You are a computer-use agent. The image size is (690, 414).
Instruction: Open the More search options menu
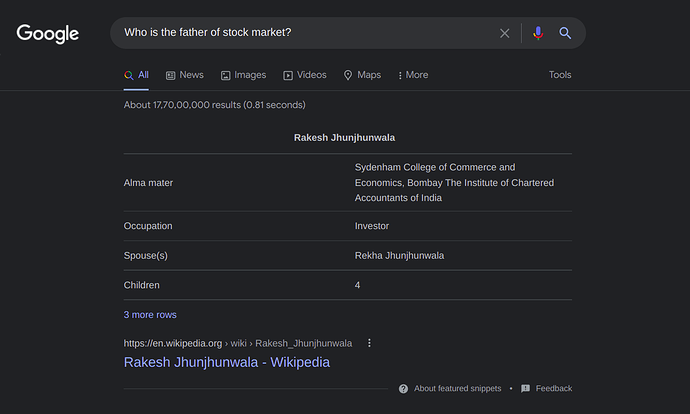(x=413, y=75)
